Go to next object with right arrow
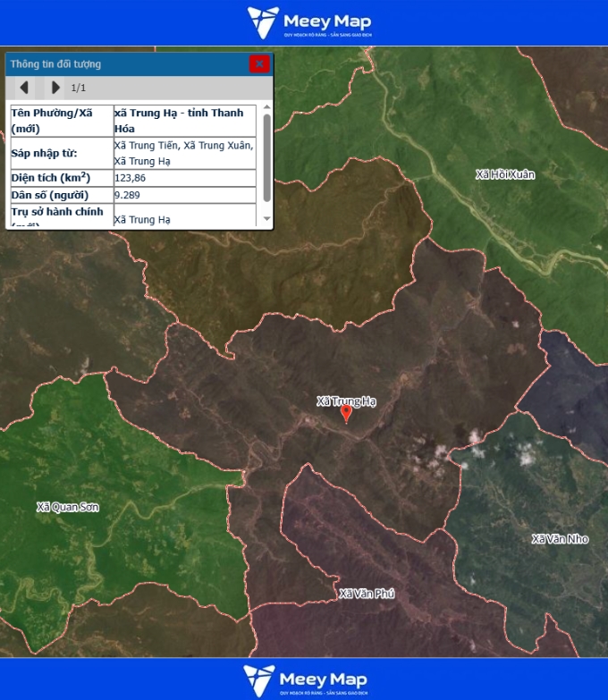 click(x=55, y=88)
